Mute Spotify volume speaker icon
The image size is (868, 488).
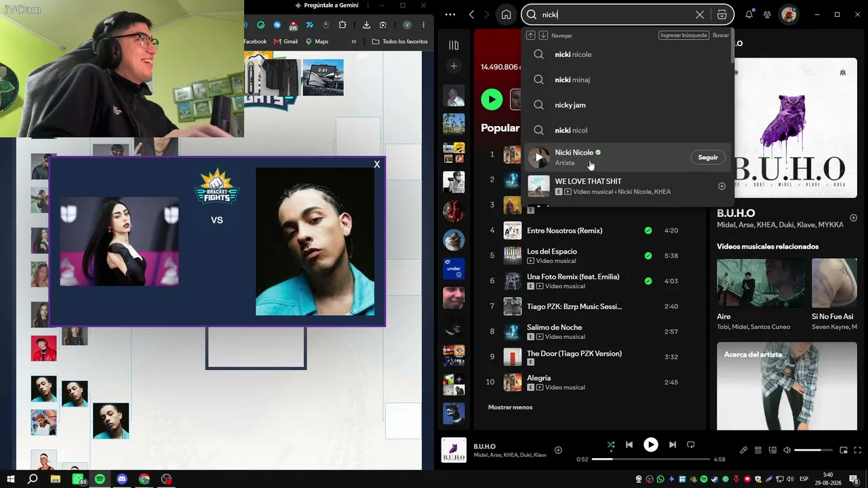point(787,450)
